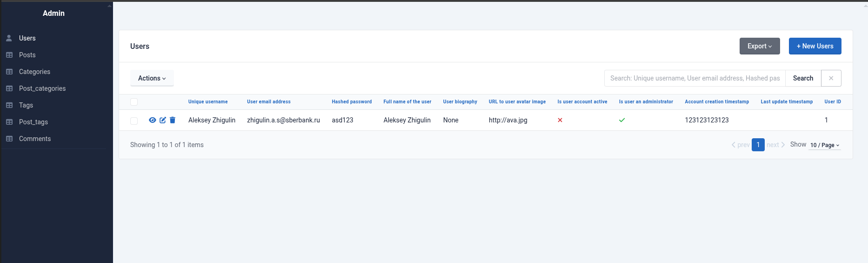Click the table icon beside Categories
The width and height of the screenshot is (868, 263).
[x=9, y=72]
